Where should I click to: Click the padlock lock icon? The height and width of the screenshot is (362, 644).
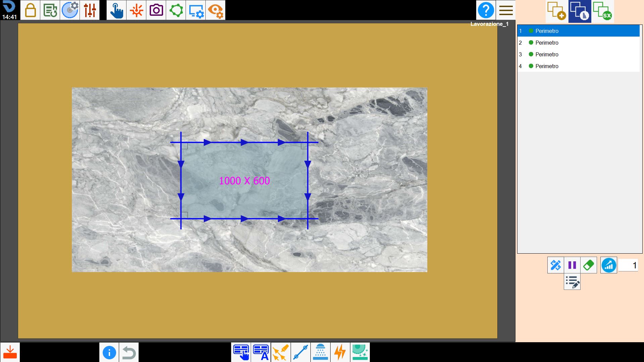tap(30, 10)
